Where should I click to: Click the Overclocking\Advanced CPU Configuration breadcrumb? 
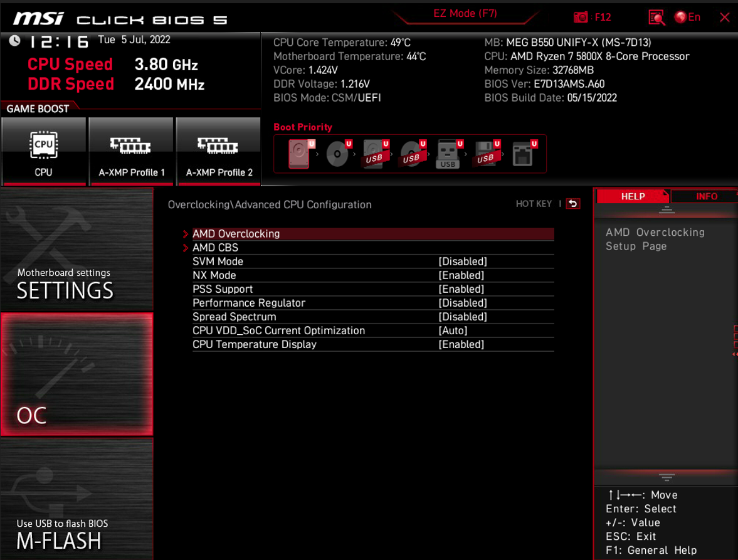[x=270, y=204]
